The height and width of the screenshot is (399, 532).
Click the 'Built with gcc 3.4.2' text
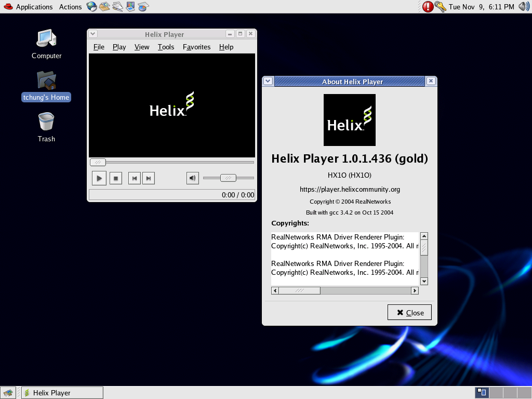pyautogui.click(x=350, y=212)
